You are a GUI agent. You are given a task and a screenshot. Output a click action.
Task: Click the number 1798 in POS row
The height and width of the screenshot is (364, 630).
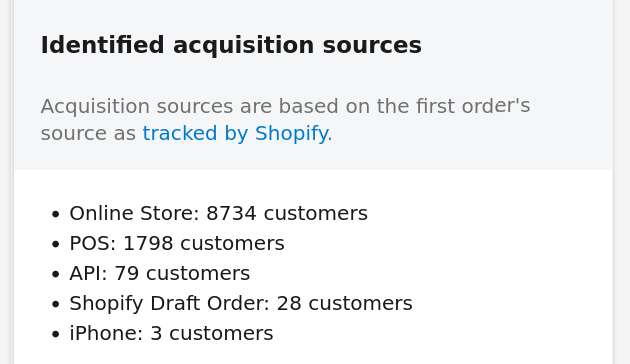tap(148, 243)
